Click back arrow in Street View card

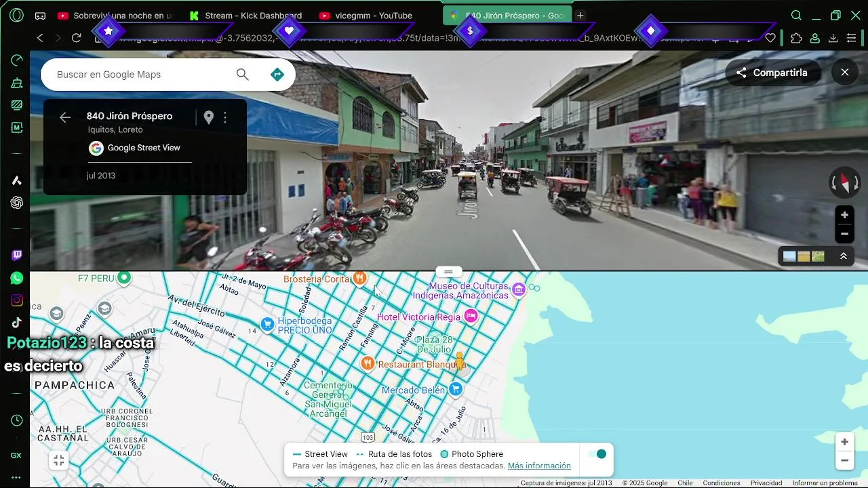pos(64,117)
